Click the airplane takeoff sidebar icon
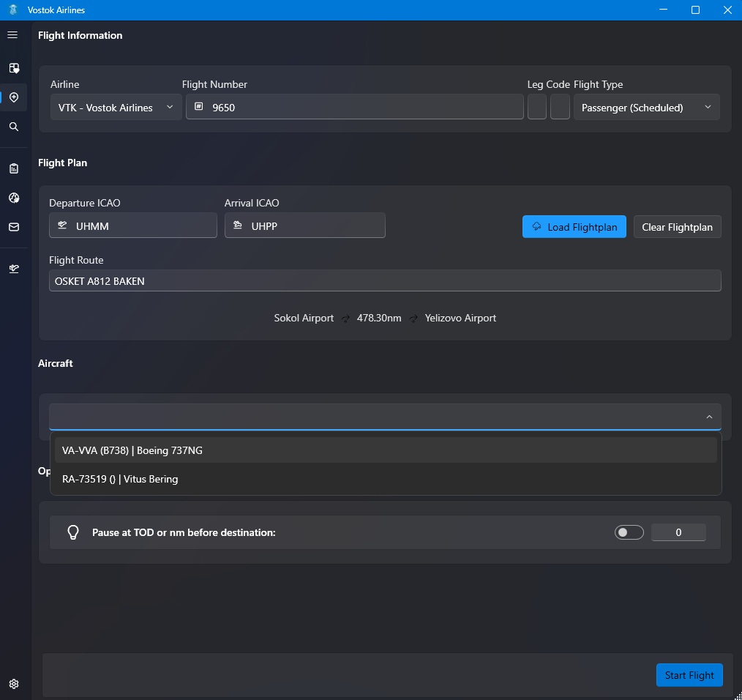The image size is (742, 700). pos(14,269)
